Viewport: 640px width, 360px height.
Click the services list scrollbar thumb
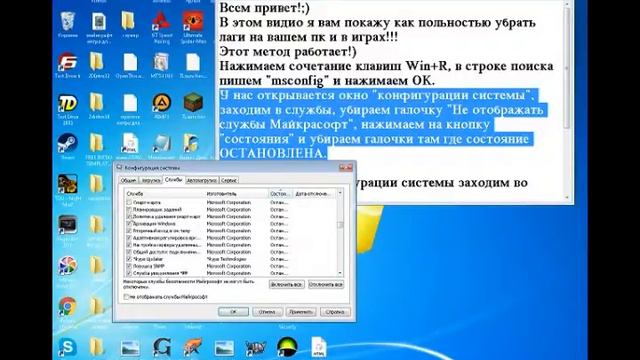340,225
